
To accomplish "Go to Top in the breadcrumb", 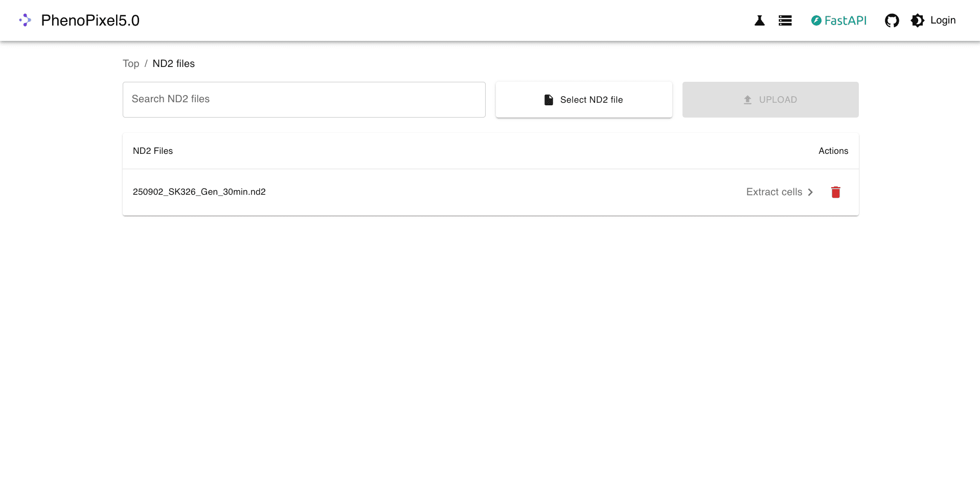I will pyautogui.click(x=131, y=63).
